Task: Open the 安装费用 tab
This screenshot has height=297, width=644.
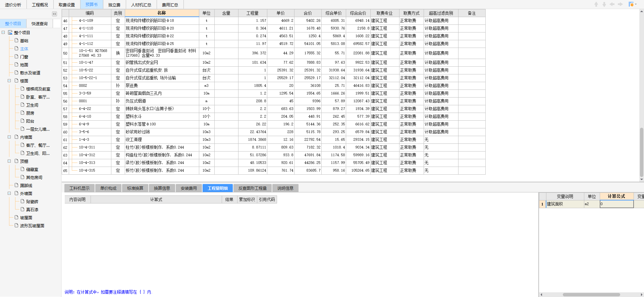Action: (x=189, y=188)
